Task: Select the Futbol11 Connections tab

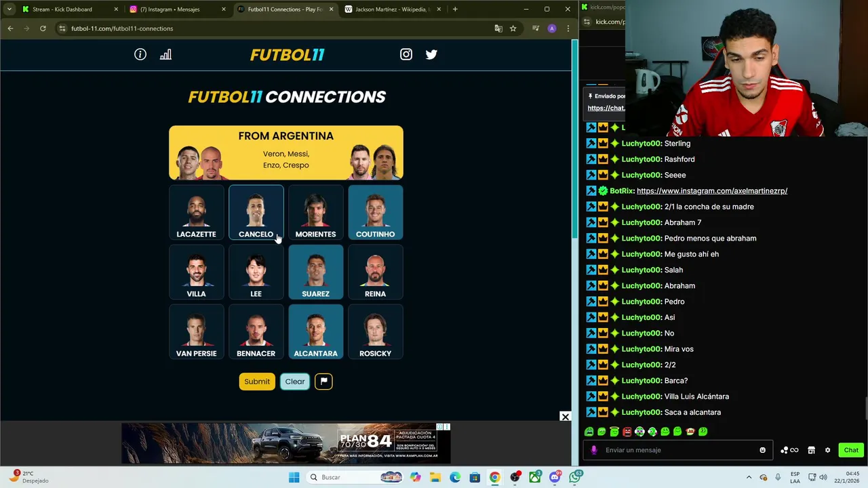Action: point(285,9)
